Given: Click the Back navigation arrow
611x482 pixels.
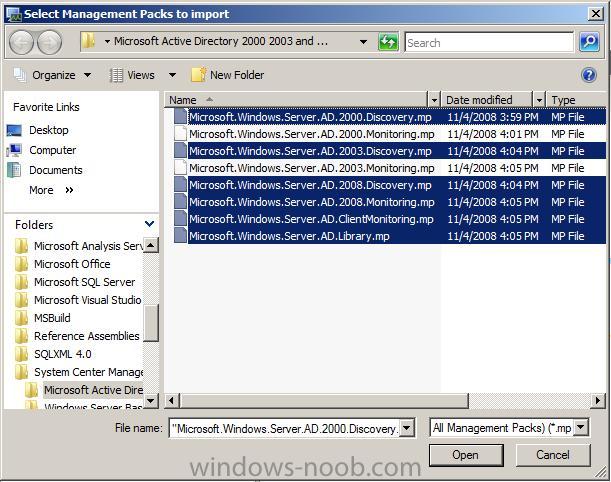Looking at the screenshot, I should pos(21,42).
